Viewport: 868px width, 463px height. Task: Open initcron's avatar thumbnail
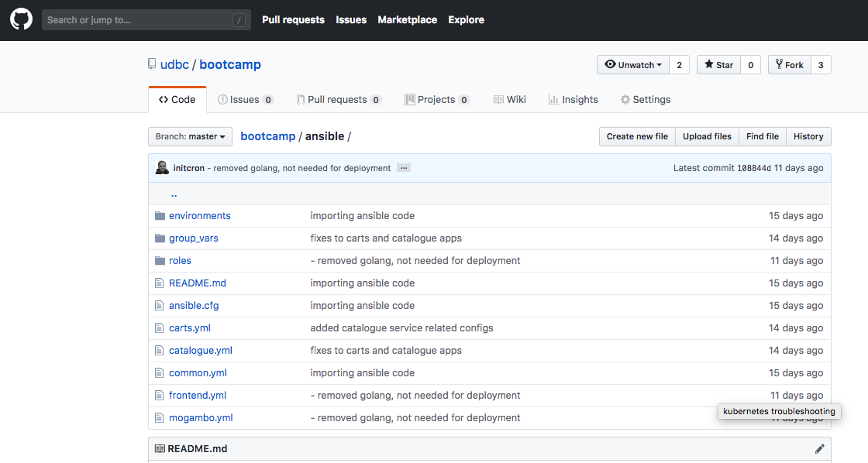[x=162, y=167]
